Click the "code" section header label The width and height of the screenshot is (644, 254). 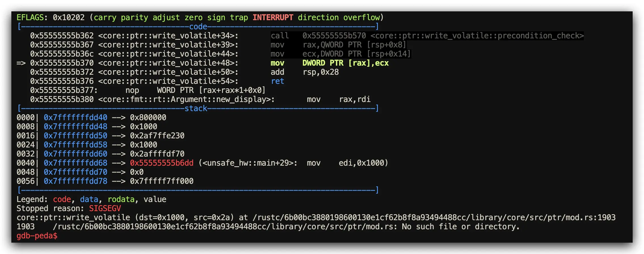pyautogui.click(x=198, y=27)
